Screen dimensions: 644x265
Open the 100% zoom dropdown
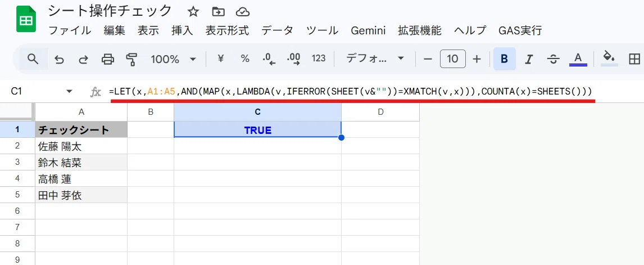tap(173, 59)
